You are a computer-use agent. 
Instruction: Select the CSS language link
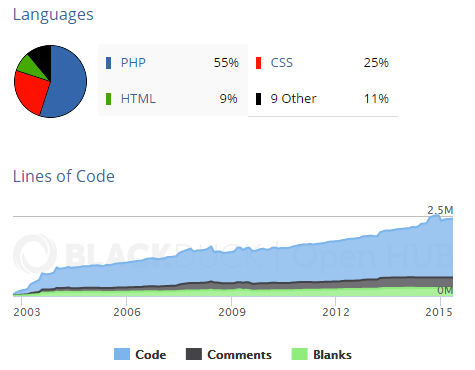pyautogui.click(x=282, y=63)
